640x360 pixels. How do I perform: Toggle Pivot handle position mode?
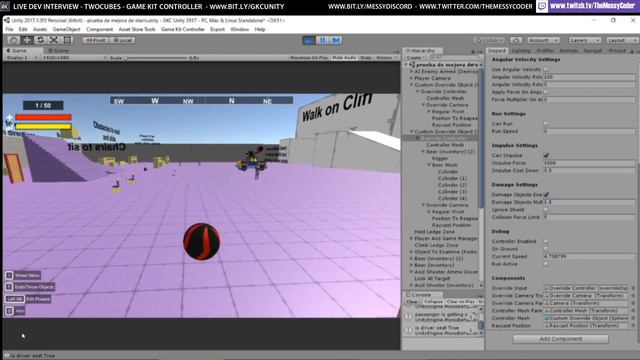click(96, 40)
